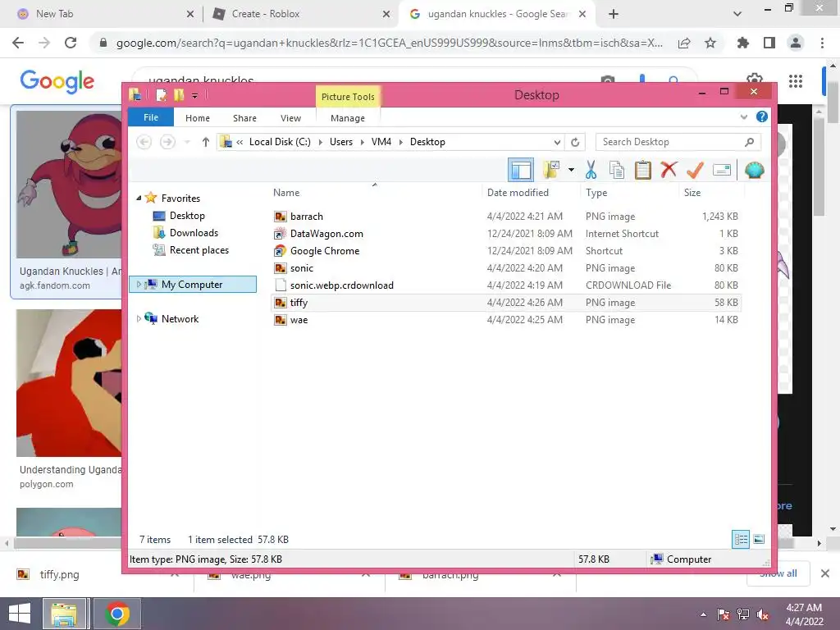
Task: Click the scissors Cut icon
Action: point(591,170)
